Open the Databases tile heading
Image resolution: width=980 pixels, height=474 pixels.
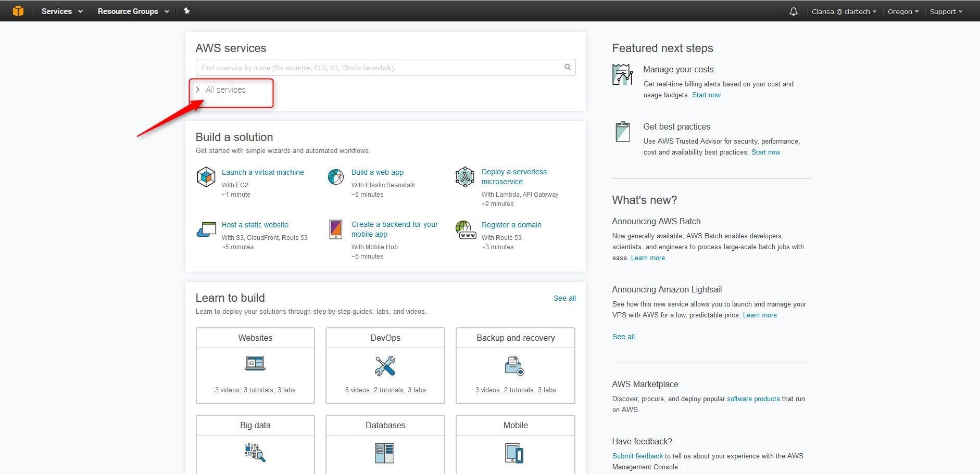(x=385, y=425)
